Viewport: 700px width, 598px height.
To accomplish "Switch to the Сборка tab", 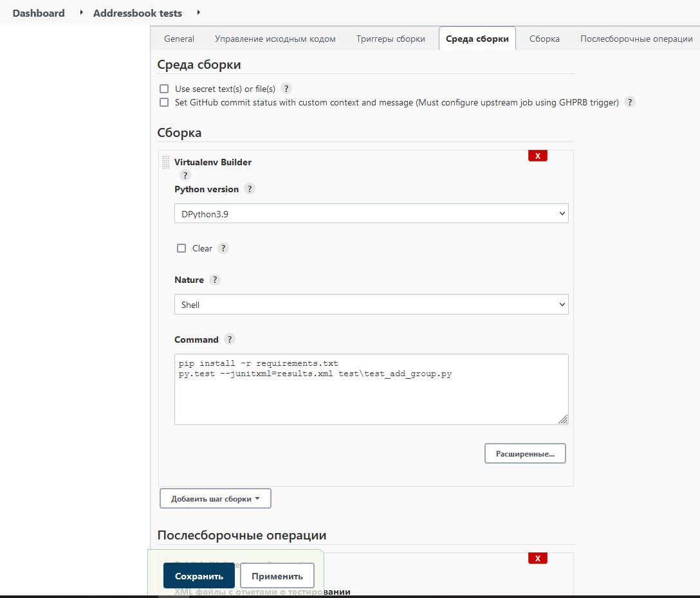I will click(x=544, y=39).
